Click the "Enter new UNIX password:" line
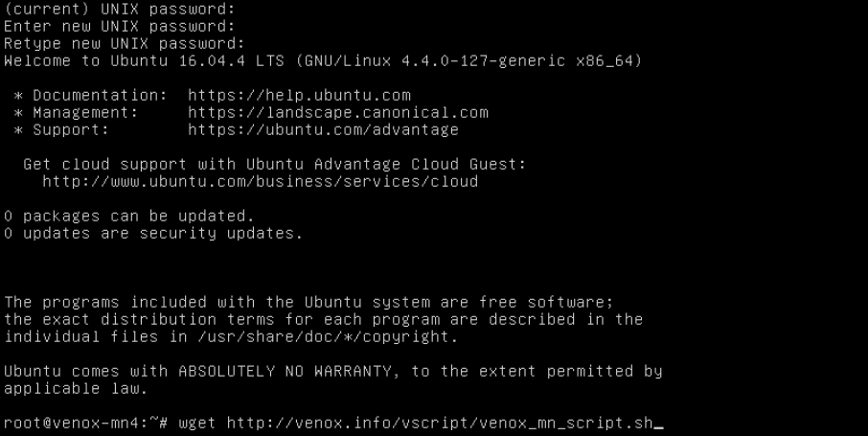868x436 pixels. pos(120,26)
